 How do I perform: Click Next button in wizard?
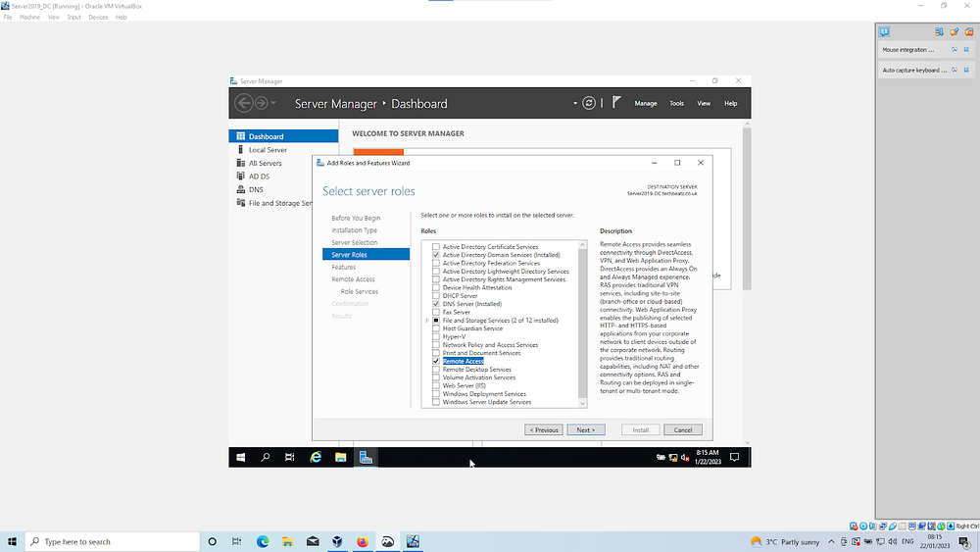click(x=586, y=430)
